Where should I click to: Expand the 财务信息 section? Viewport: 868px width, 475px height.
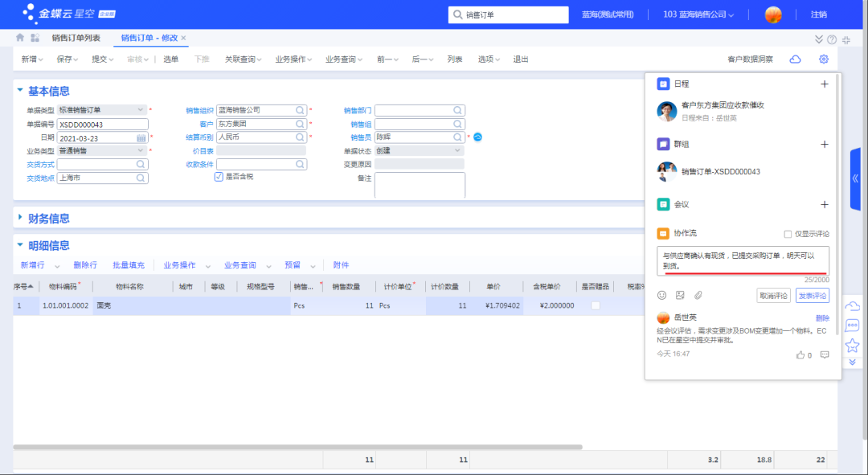pos(20,217)
